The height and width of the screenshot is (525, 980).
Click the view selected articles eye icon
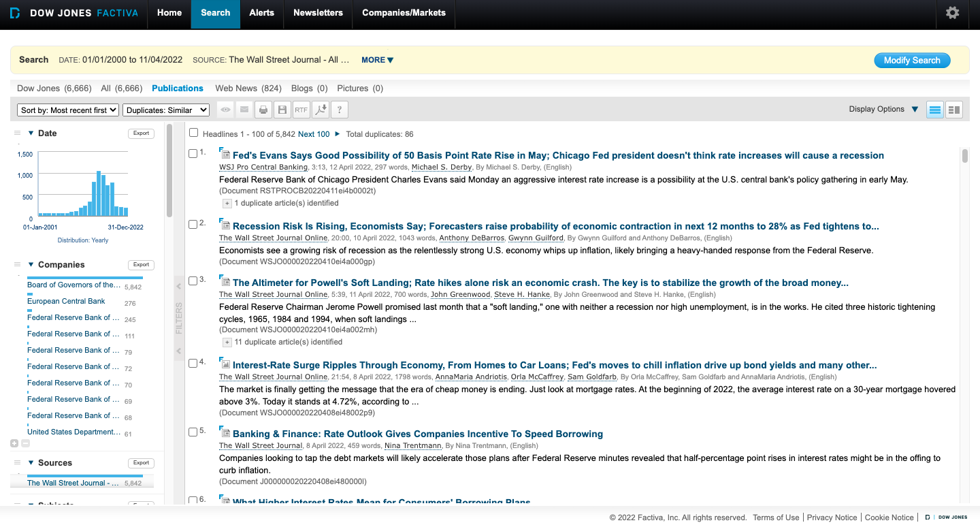click(x=225, y=110)
